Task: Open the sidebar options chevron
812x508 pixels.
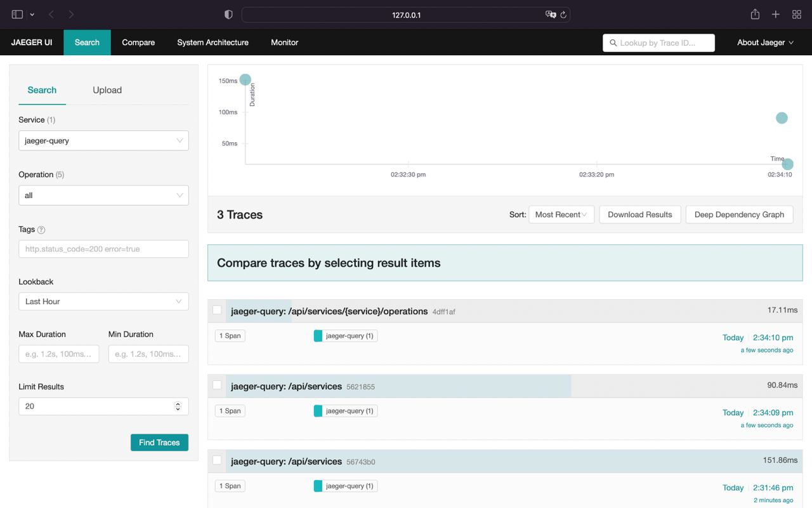Action: pyautogui.click(x=32, y=15)
